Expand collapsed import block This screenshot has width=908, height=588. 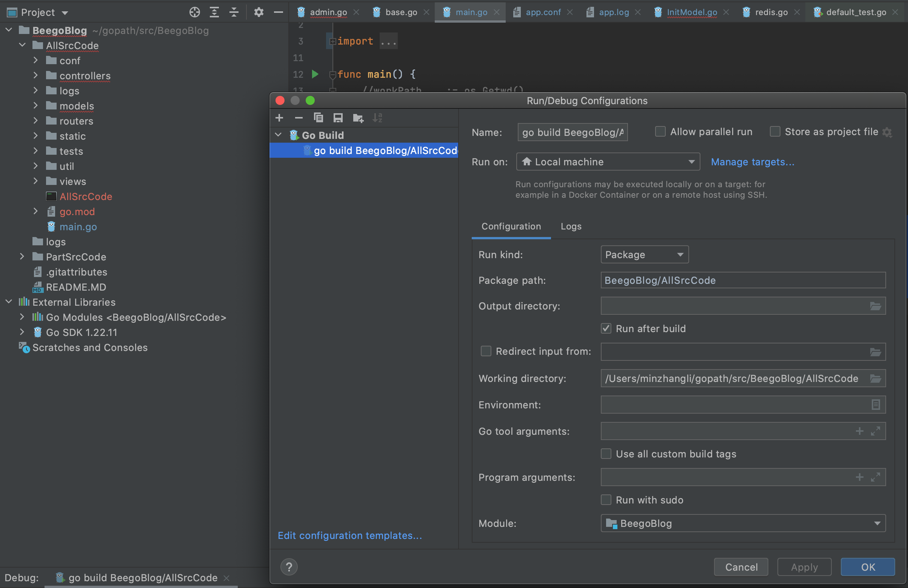tap(332, 41)
